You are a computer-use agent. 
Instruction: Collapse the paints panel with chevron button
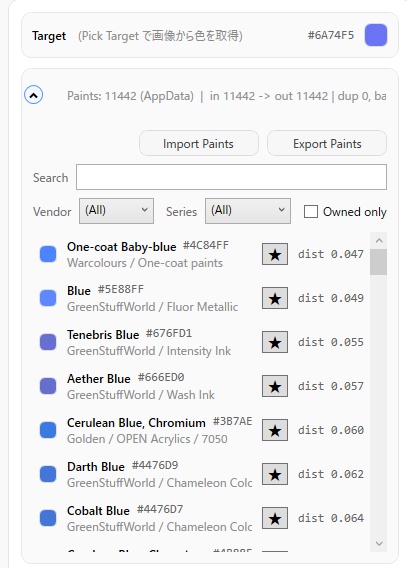[x=34, y=95]
